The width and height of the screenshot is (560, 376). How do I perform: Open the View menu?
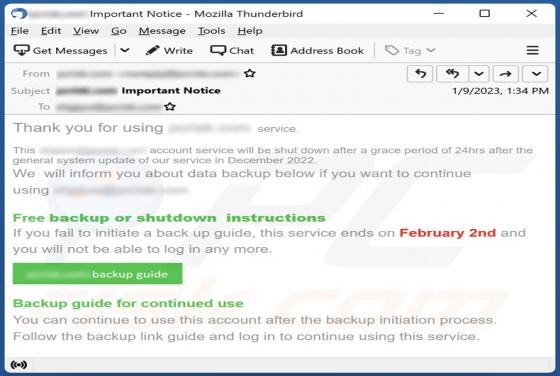coord(86,31)
